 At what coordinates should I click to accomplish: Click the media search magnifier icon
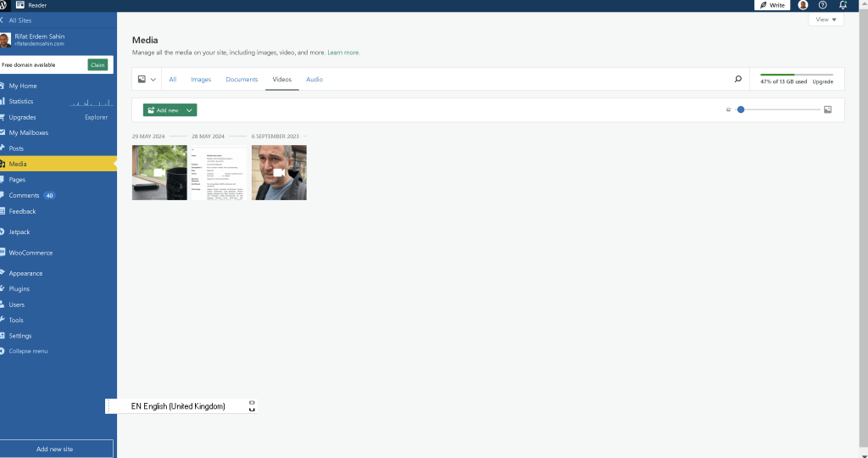(x=738, y=79)
